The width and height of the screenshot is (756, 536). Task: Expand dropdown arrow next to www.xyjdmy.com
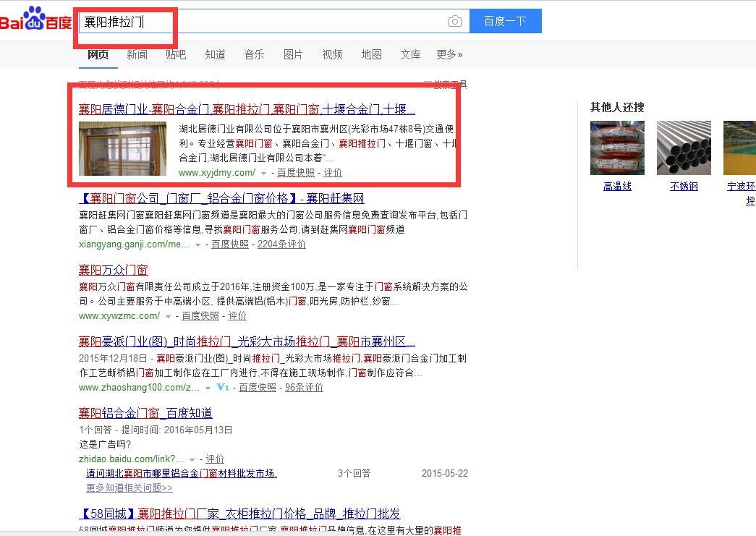click(264, 173)
